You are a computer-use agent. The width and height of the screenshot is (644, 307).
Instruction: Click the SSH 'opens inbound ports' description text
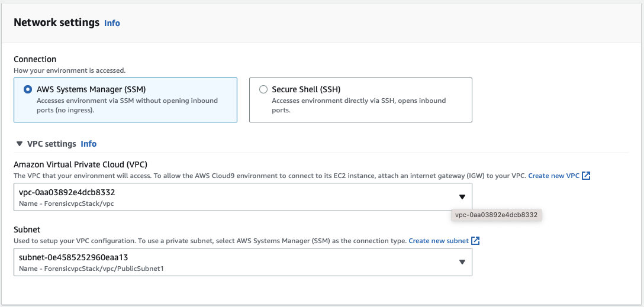(359, 105)
